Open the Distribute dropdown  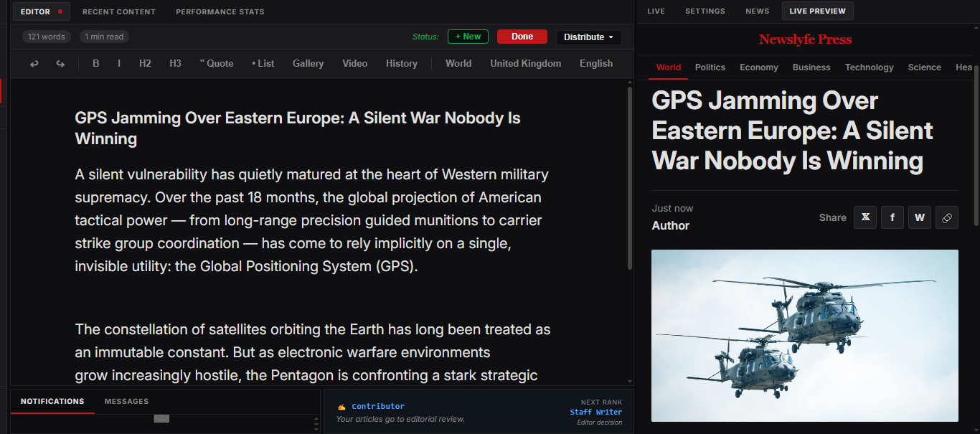coord(588,37)
